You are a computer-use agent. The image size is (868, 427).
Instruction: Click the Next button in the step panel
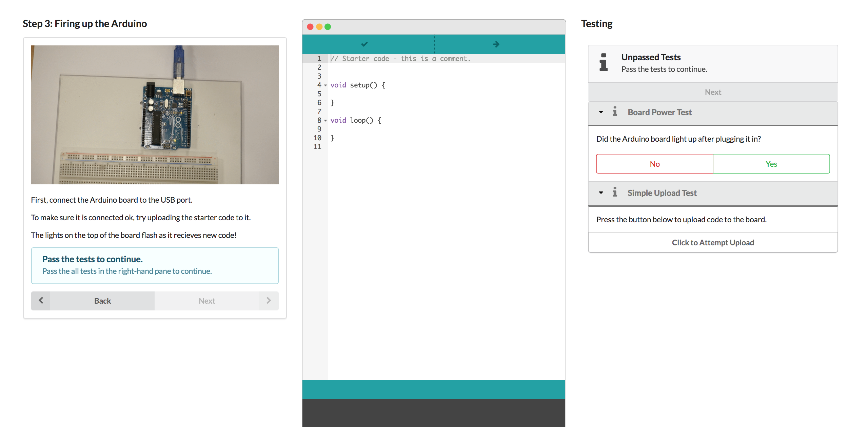(x=207, y=301)
